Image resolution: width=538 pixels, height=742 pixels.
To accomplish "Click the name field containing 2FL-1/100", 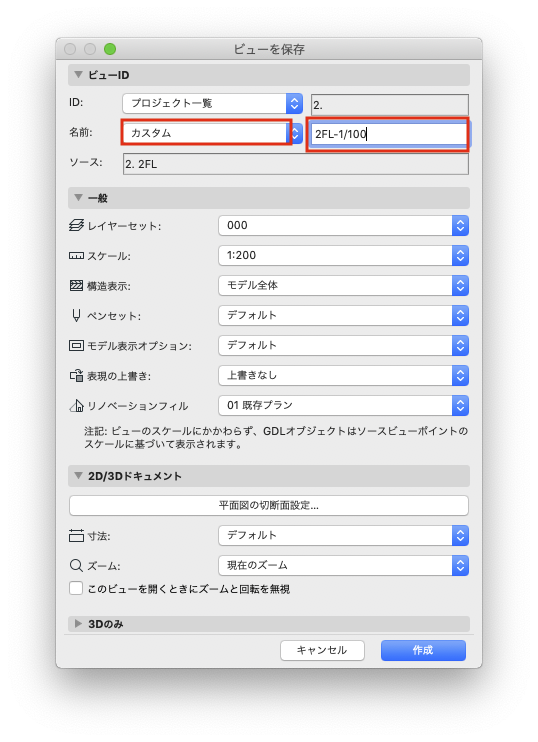I will coord(388,134).
